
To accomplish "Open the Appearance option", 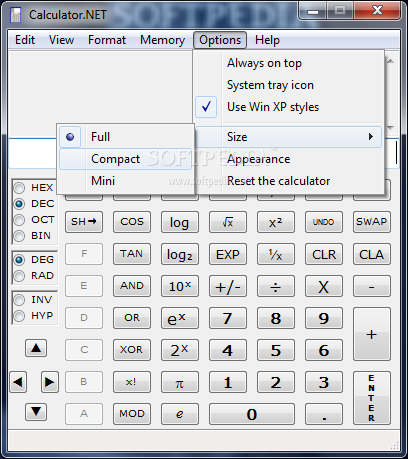I will pos(288,159).
